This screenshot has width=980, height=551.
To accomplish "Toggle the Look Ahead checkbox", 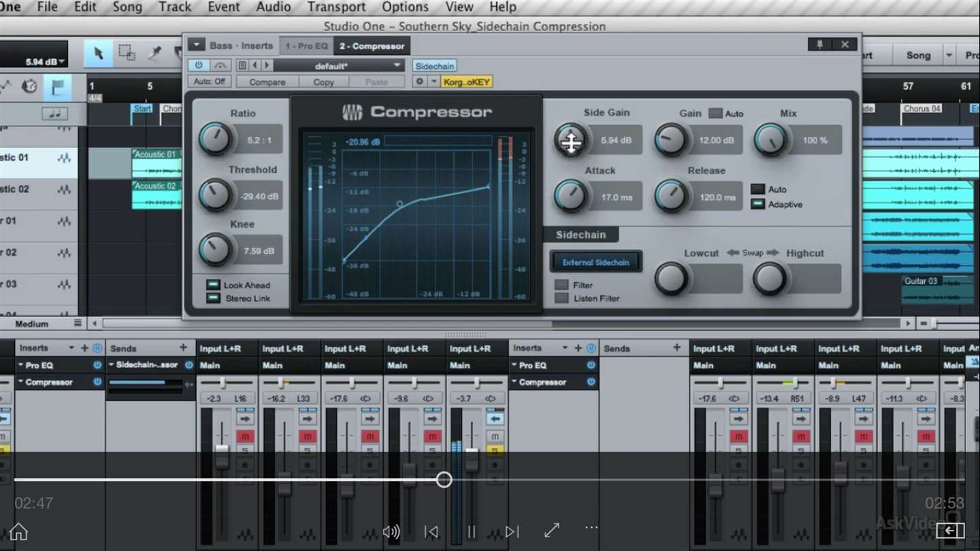I will click(x=213, y=285).
